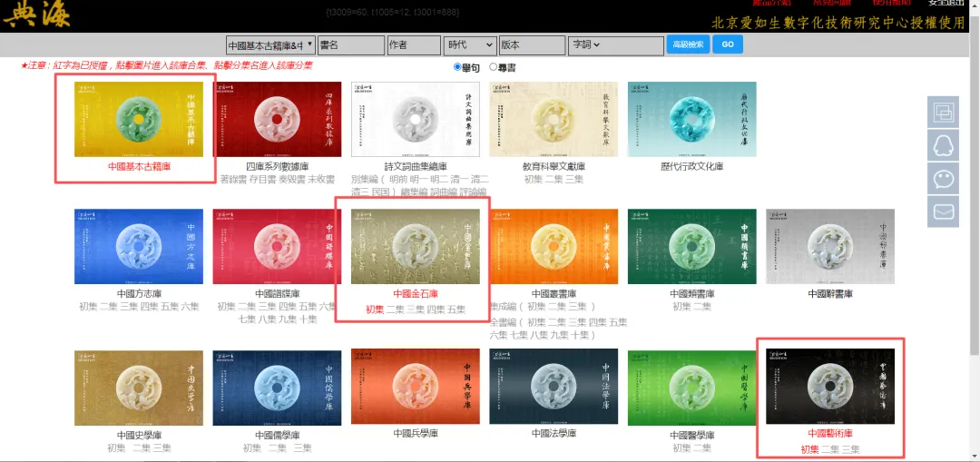Click the GO search button
980x462 pixels.
tap(728, 44)
